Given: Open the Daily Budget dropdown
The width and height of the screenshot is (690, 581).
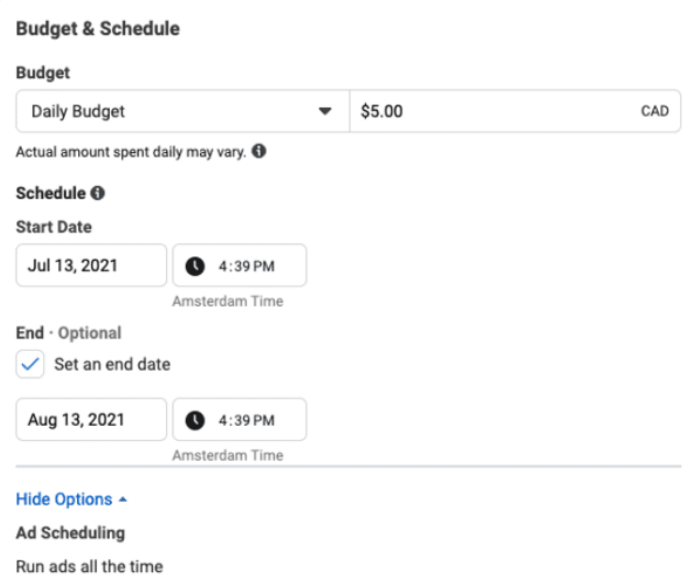Looking at the screenshot, I should pos(180,111).
